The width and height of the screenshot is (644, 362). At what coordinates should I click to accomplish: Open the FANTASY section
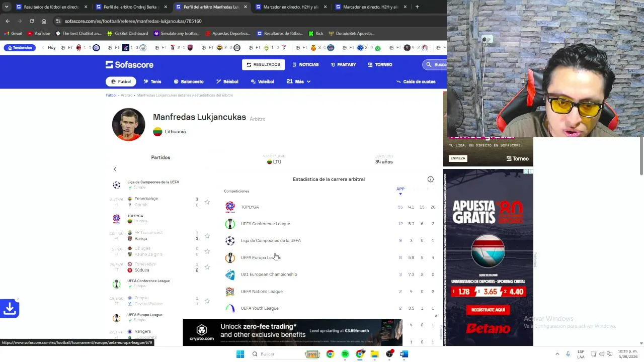(x=343, y=65)
